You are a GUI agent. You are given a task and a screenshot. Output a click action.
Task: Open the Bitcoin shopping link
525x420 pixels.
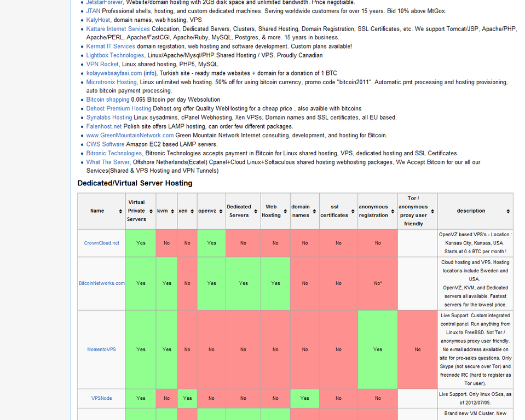pyautogui.click(x=108, y=100)
